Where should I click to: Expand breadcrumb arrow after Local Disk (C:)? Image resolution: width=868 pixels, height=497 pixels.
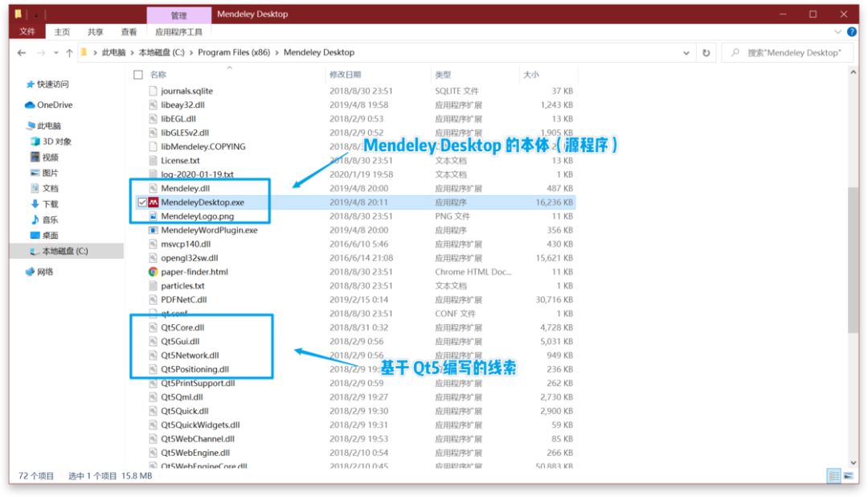click(x=191, y=52)
